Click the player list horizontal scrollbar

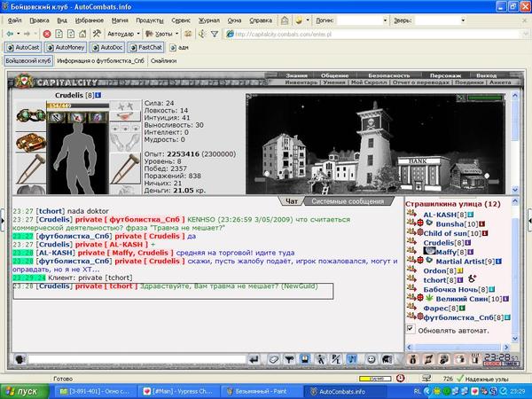pos(459,347)
